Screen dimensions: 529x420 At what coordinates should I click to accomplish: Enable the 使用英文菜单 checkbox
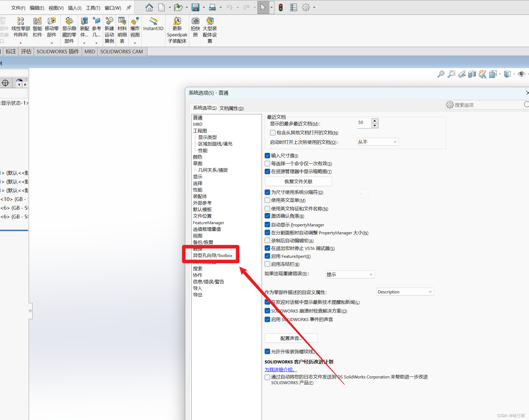(x=268, y=200)
